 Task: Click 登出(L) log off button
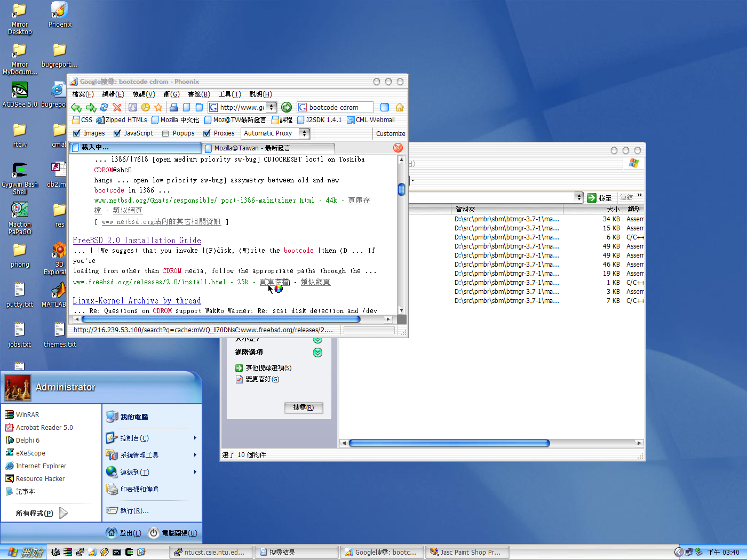pos(124,533)
